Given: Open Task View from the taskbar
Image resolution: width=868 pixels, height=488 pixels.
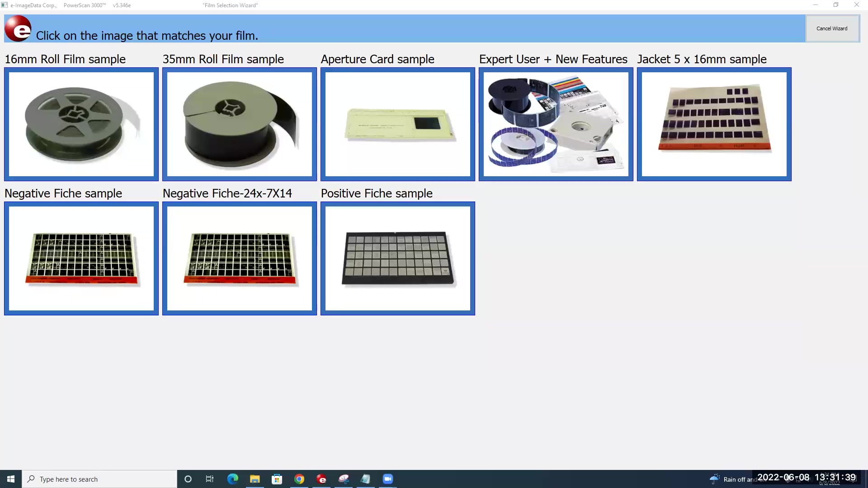Looking at the screenshot, I should pos(209,479).
